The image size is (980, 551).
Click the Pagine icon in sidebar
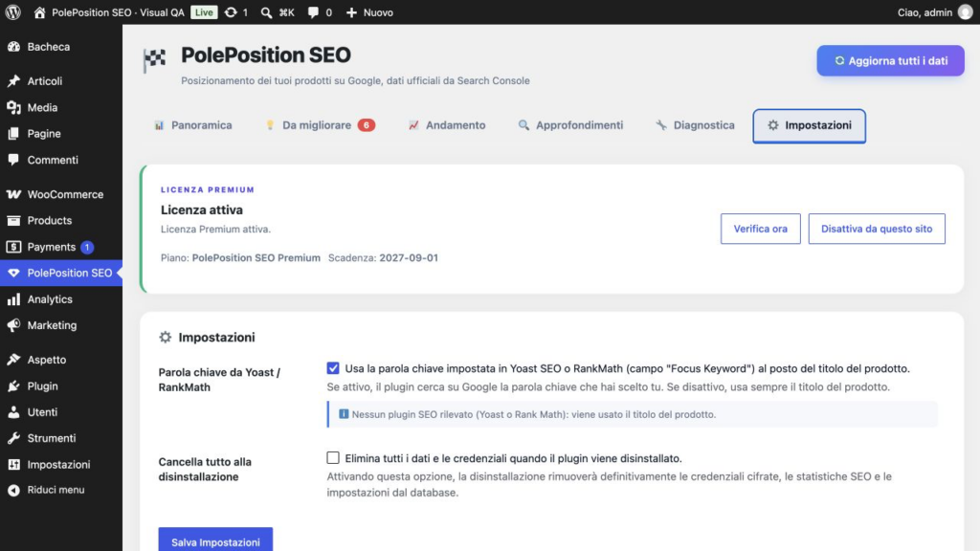pos(13,134)
